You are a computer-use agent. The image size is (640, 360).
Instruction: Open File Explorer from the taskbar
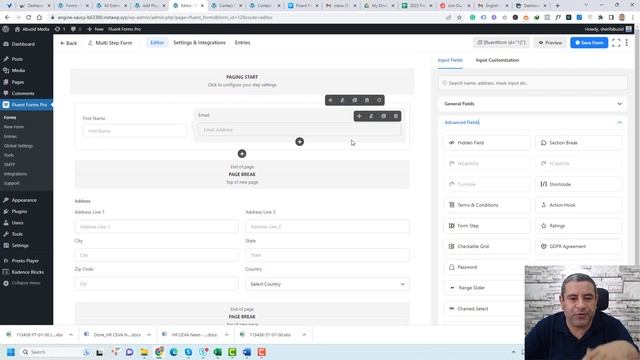[x=144, y=352]
